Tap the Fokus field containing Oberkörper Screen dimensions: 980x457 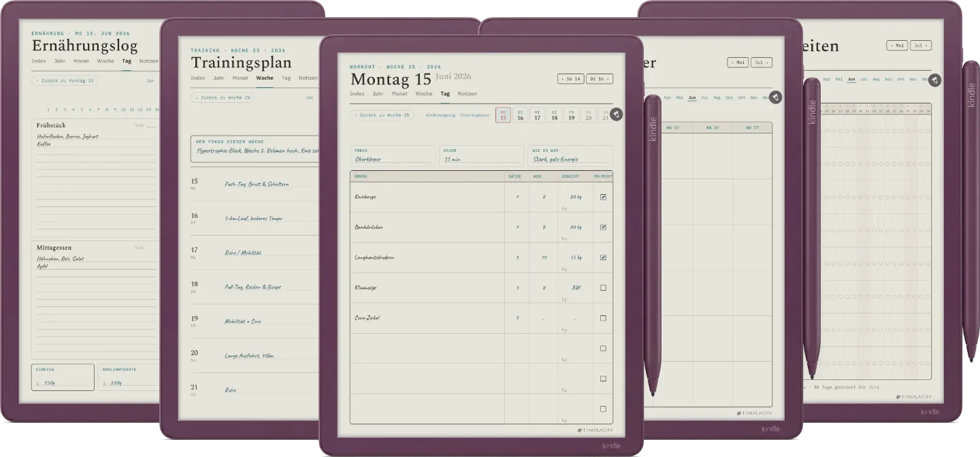coord(392,155)
